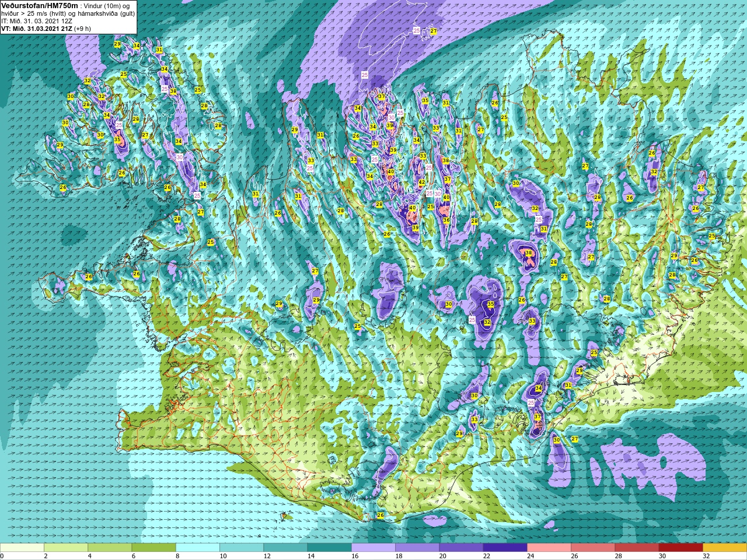Click the medium purple 18–20 m/s legend swatch
Screen dimensions: 747x560
[x=417, y=548]
